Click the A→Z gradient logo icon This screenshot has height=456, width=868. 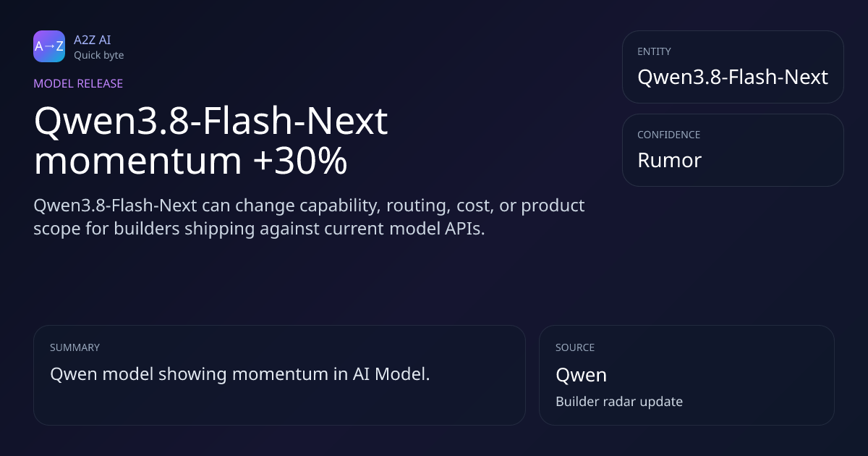click(x=49, y=46)
